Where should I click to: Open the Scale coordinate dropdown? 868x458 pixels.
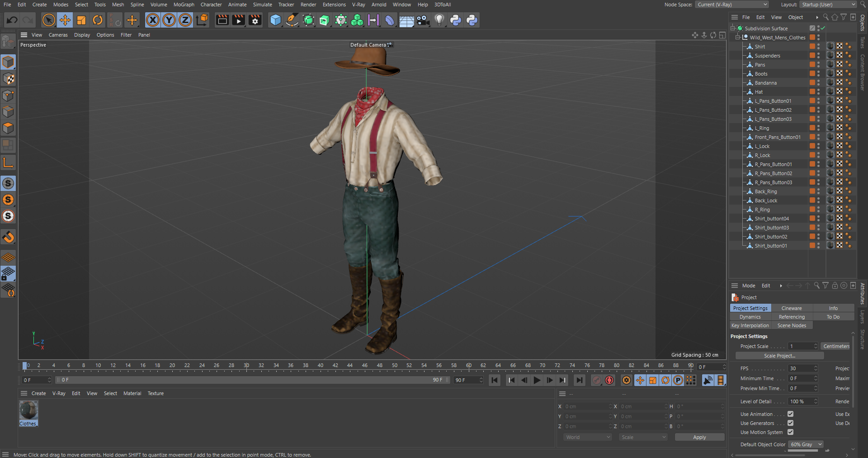(643, 437)
